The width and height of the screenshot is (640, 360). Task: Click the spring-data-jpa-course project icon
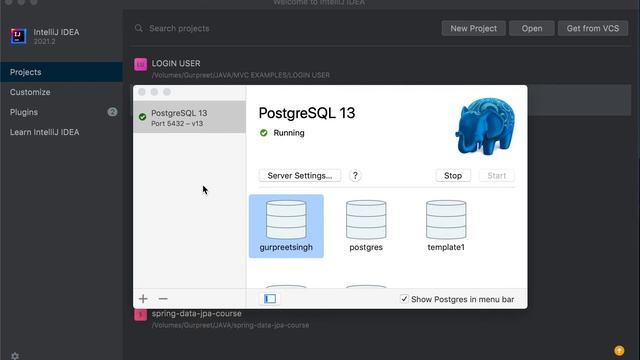tap(140, 315)
